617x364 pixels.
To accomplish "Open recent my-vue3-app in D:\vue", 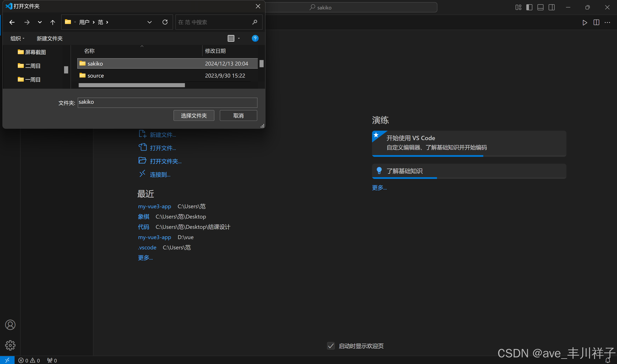I will click(x=154, y=237).
